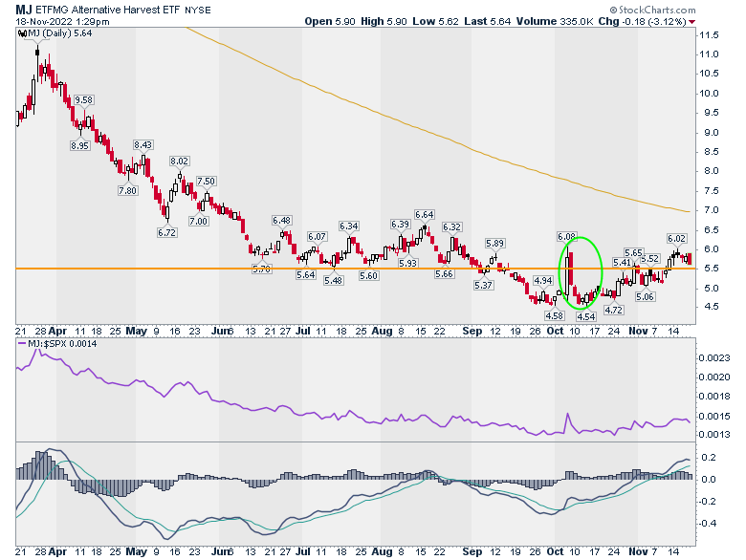Click the MJ:$SPX 0.0014 legend
The width and height of the screenshot is (746, 560).
[62, 343]
